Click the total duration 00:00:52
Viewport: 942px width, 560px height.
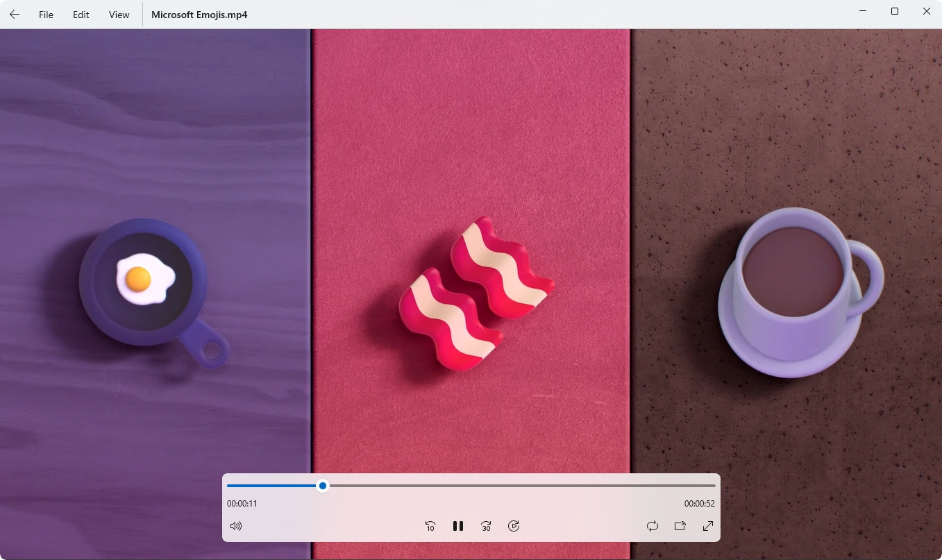pyautogui.click(x=700, y=504)
